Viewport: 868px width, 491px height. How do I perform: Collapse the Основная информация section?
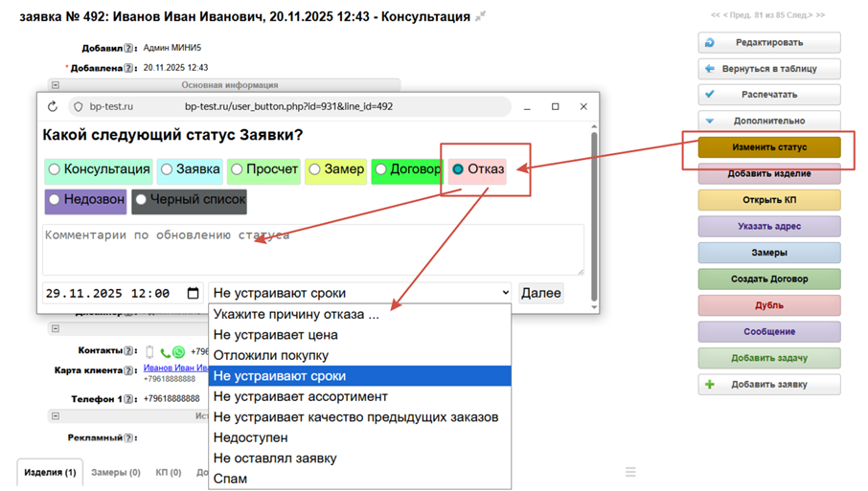pyautogui.click(x=56, y=85)
